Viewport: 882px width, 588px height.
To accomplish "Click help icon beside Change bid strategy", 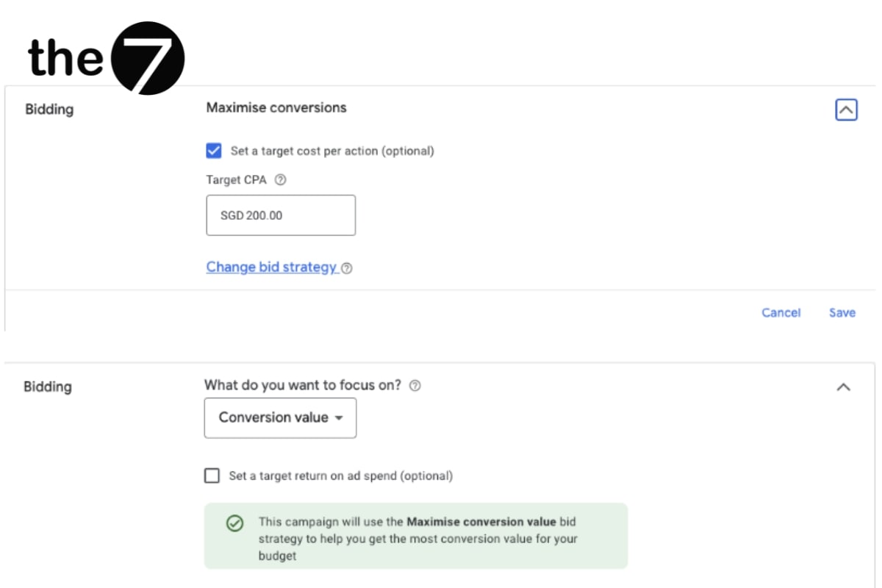I will pos(347,268).
